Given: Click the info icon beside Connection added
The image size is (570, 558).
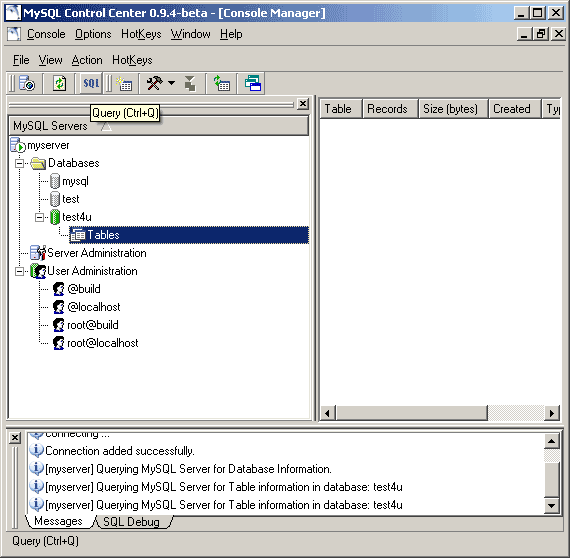Looking at the screenshot, I should coord(36,451).
